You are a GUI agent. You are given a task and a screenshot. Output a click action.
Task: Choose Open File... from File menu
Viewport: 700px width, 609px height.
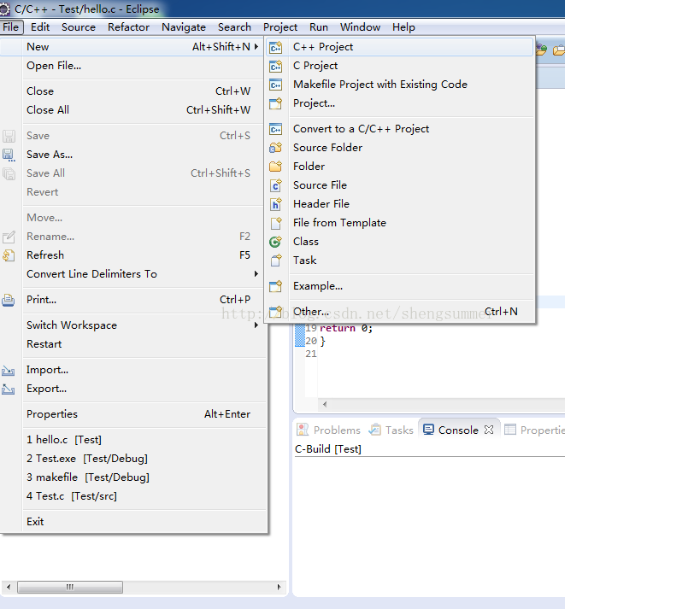132,66
